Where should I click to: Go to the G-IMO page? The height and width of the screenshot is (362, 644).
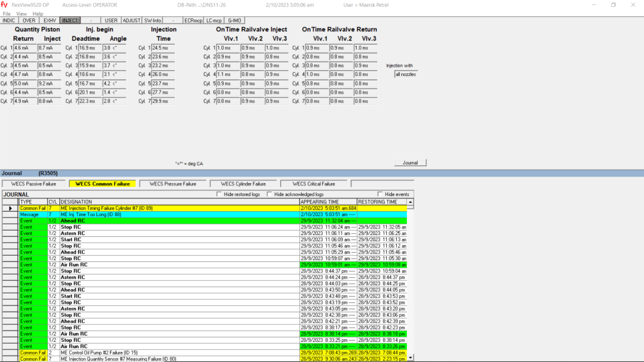pos(234,20)
